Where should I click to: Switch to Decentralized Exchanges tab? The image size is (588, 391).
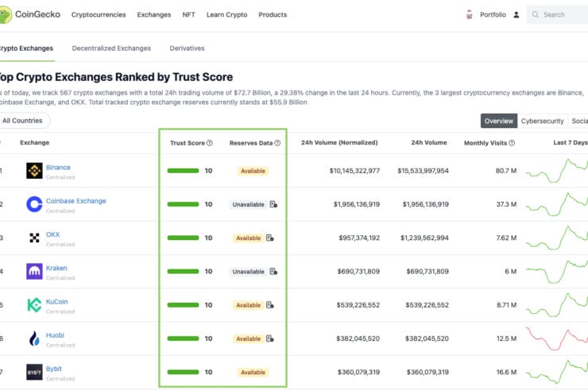click(111, 48)
